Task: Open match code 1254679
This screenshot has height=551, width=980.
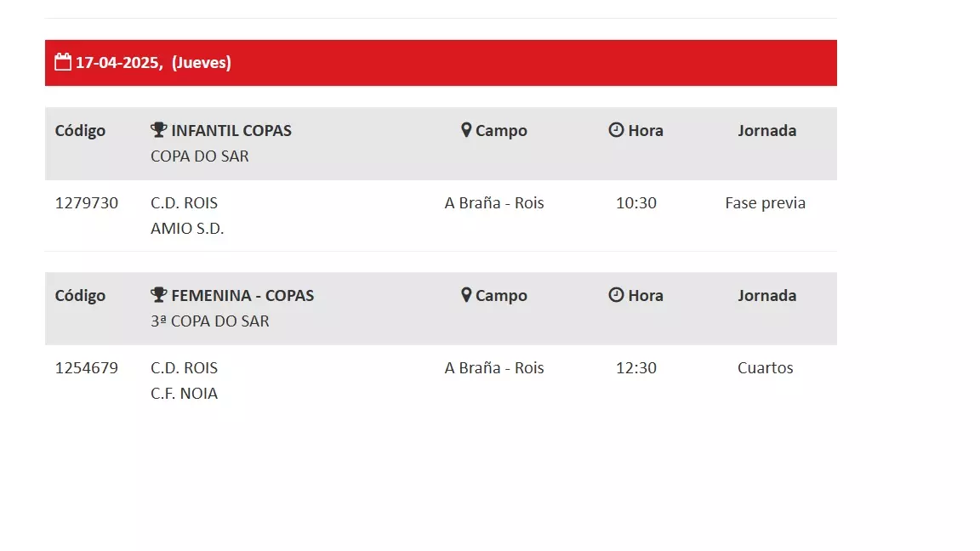Action: pos(86,368)
